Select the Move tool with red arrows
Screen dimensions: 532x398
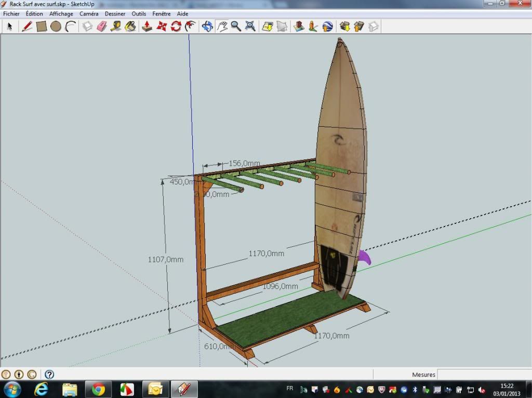[162, 26]
